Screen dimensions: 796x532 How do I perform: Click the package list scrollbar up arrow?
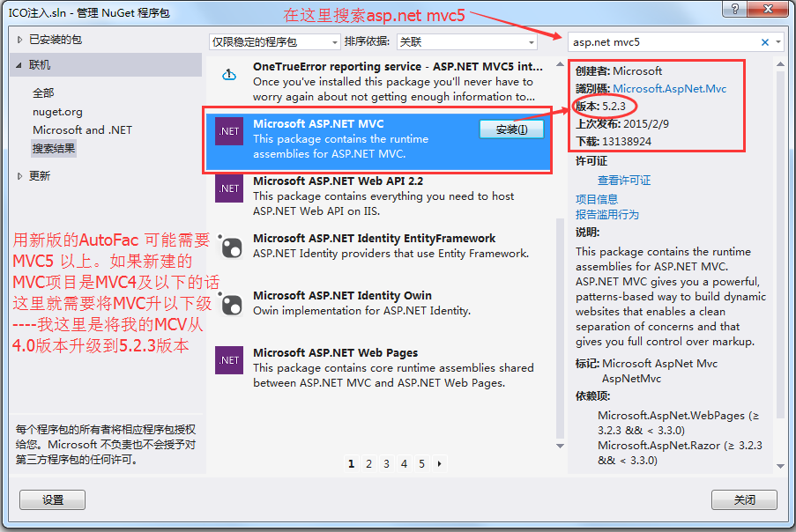point(560,64)
